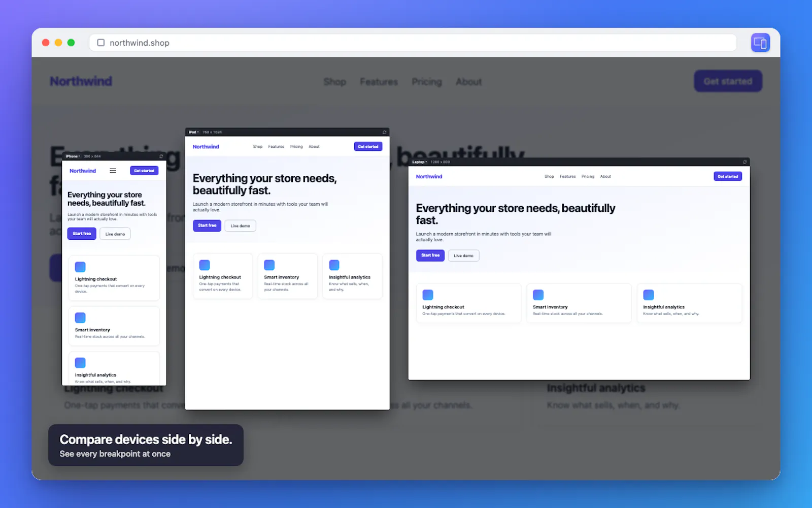This screenshot has width=812, height=508.
Task: Click Live demo in iPad preview
Action: click(241, 226)
